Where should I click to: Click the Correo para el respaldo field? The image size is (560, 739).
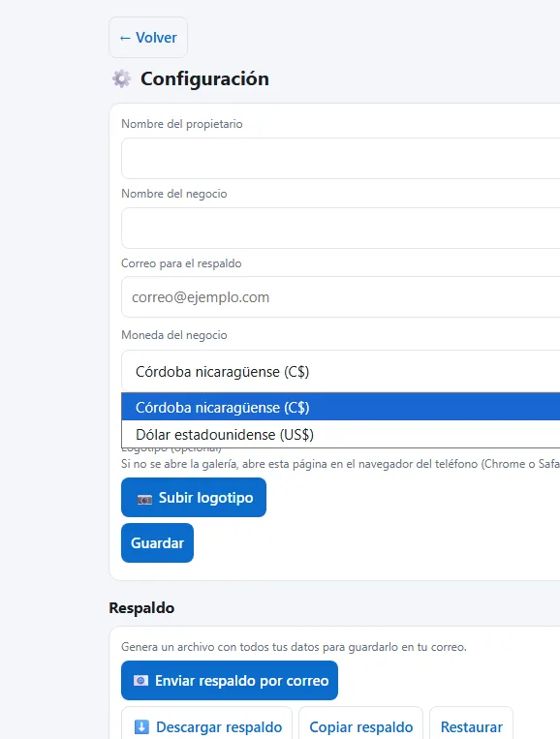coord(340,297)
